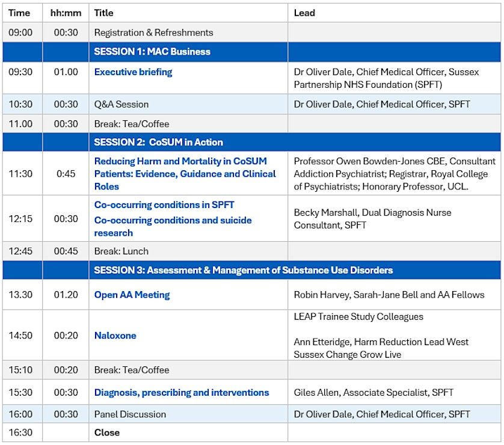Click the 'Q&A Session' title cell
The width and height of the screenshot is (504, 445).
[121, 105]
